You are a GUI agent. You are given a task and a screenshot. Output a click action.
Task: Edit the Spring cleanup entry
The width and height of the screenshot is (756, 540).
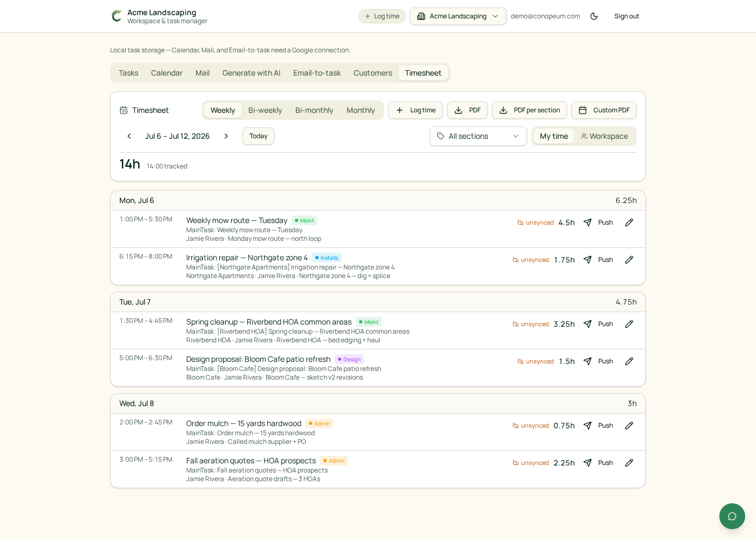tap(629, 324)
